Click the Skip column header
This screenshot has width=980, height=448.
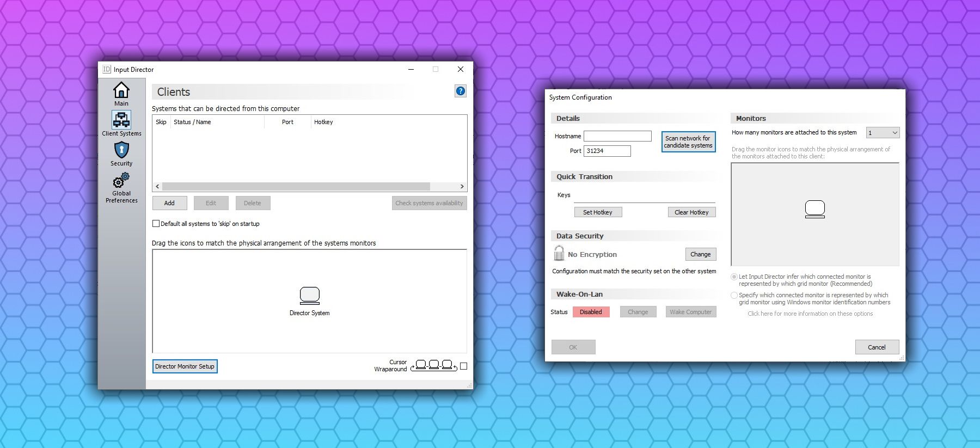(161, 122)
